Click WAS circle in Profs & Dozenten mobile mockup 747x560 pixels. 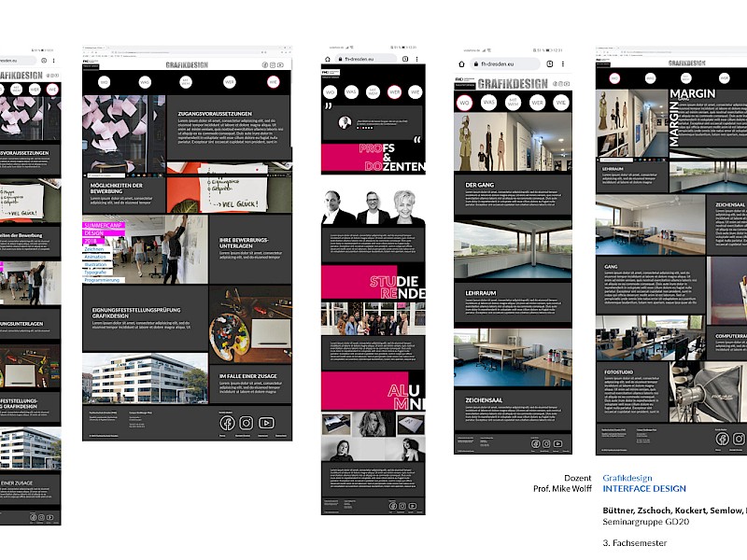[351, 91]
